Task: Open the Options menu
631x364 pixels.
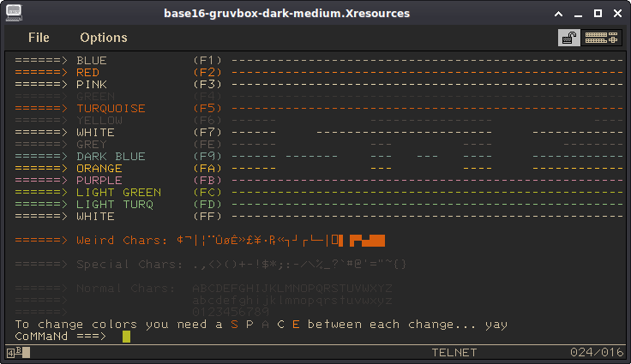Action: click(104, 38)
